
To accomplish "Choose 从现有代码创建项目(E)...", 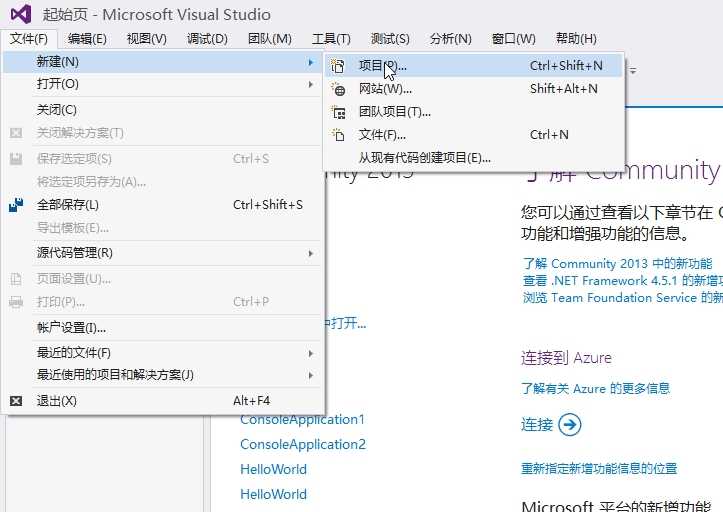I will pos(474,158).
